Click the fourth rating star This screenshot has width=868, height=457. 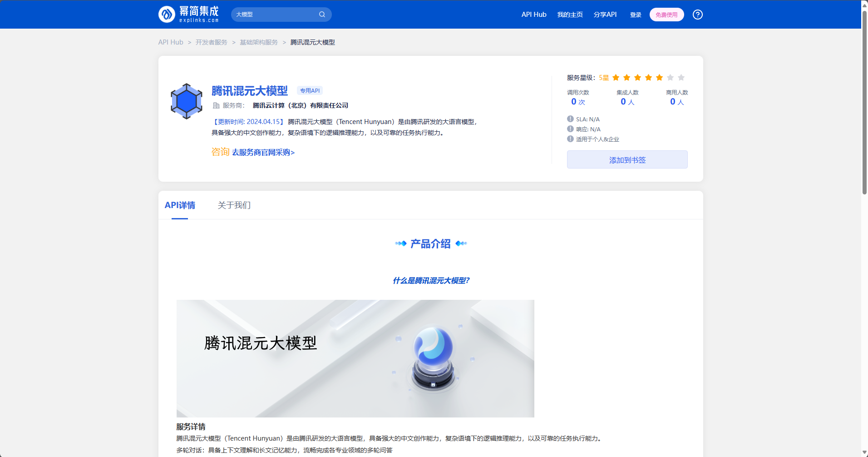pos(649,78)
